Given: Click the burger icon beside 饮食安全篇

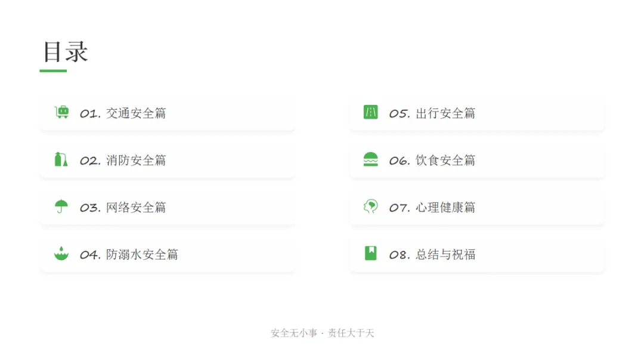Looking at the screenshot, I should 370,159.
